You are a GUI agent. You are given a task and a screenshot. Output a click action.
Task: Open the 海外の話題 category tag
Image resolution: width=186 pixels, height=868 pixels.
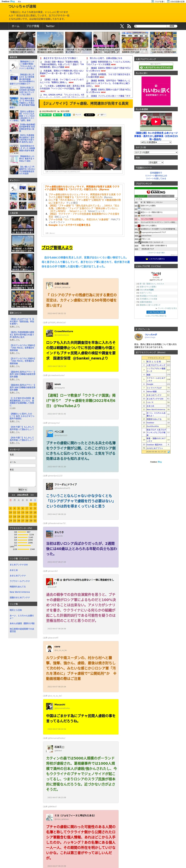(65, 111)
